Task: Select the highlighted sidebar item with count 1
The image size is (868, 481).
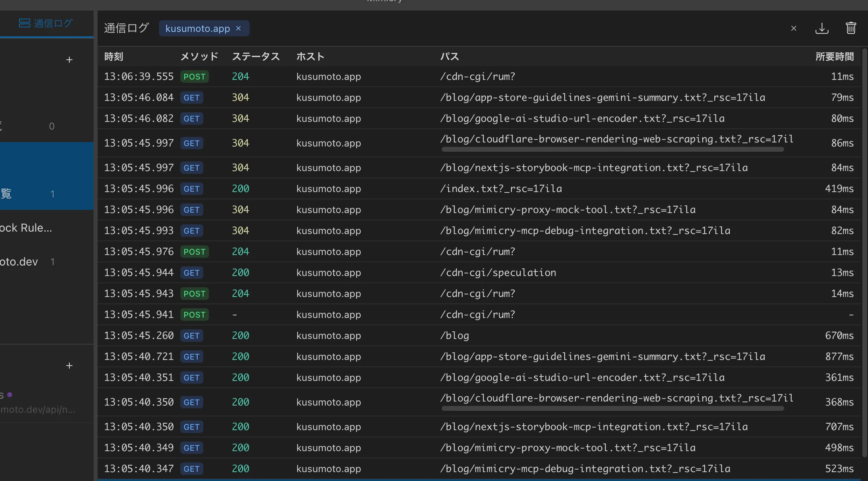Action: coord(47,176)
